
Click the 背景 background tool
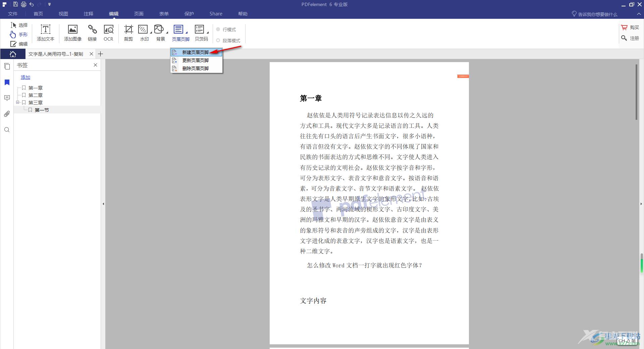click(160, 33)
